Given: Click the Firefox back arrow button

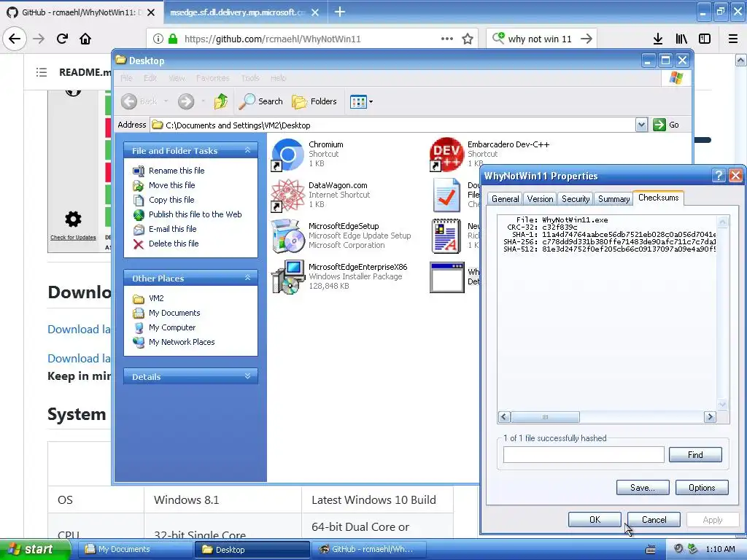Looking at the screenshot, I should coord(15,39).
